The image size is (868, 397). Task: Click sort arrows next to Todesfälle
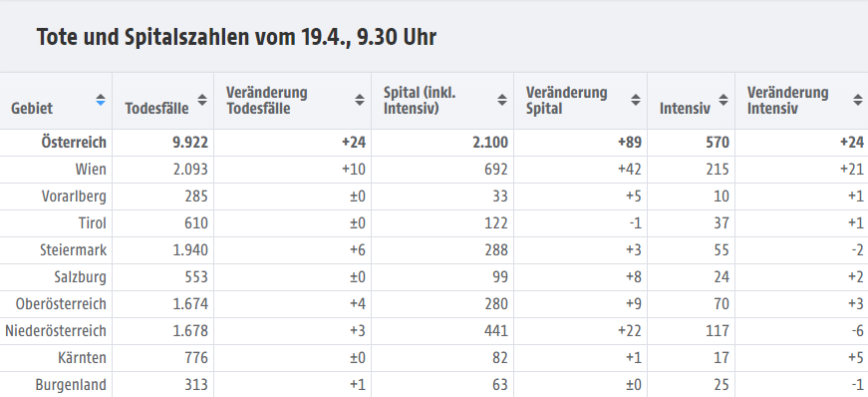tap(202, 101)
